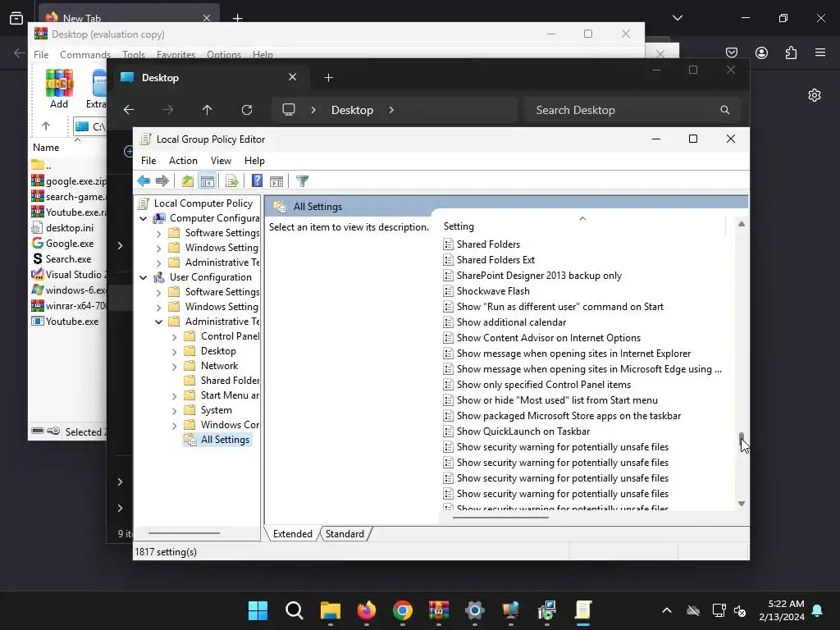Switch to the Extended tab
The image size is (840, 630).
point(293,533)
